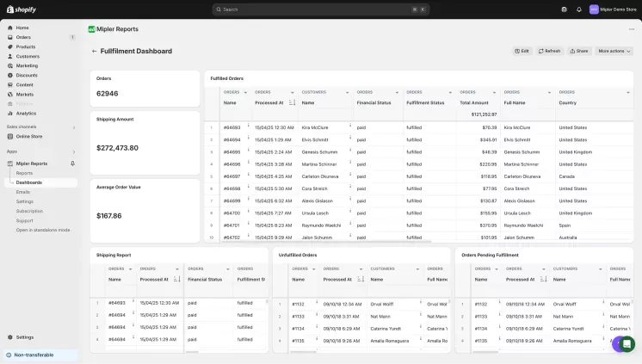
Task: Click sort icon on Fulfilled Orders Processed At
Action: (x=292, y=102)
